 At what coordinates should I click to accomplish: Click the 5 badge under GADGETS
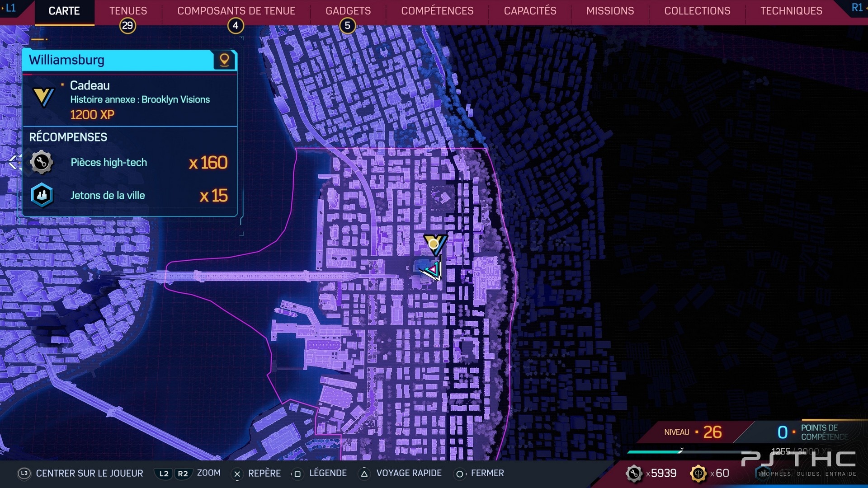pos(348,26)
